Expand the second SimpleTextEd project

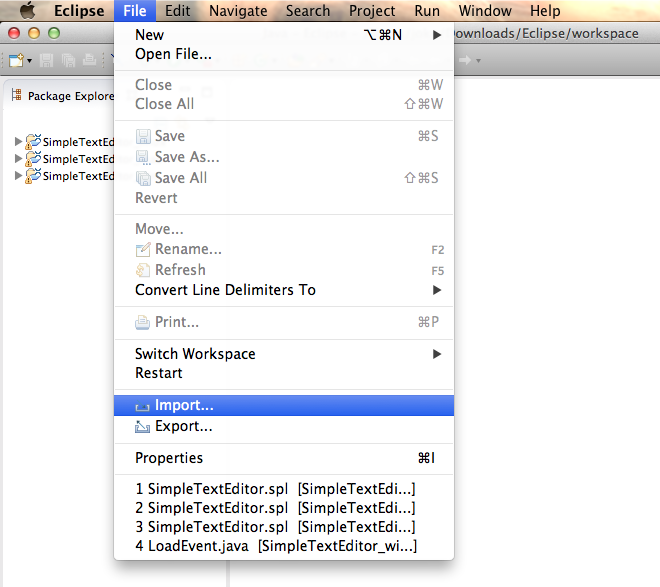[x=18, y=159]
